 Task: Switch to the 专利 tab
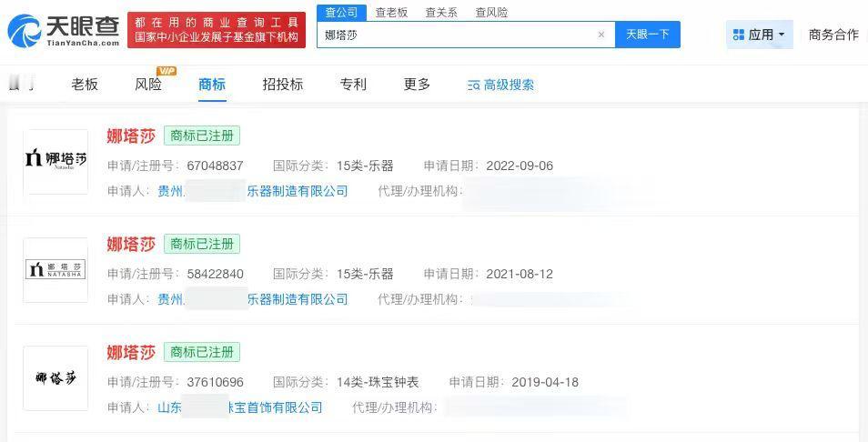coord(353,84)
